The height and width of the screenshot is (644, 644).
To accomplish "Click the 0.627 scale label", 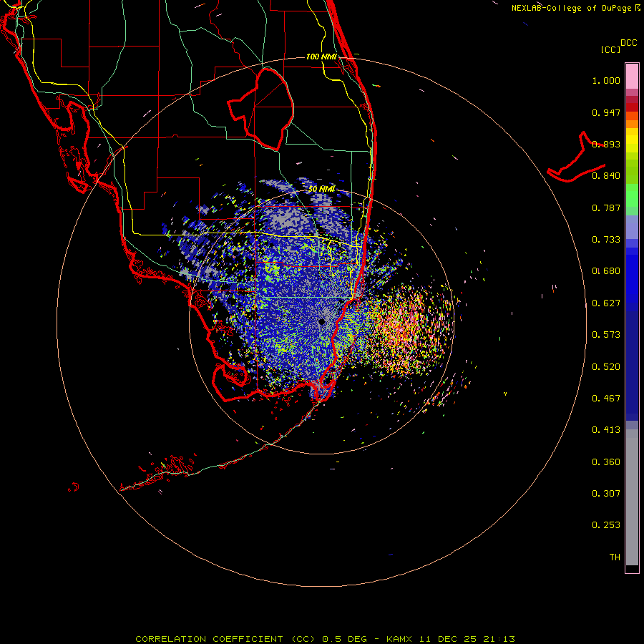I will 606,303.
